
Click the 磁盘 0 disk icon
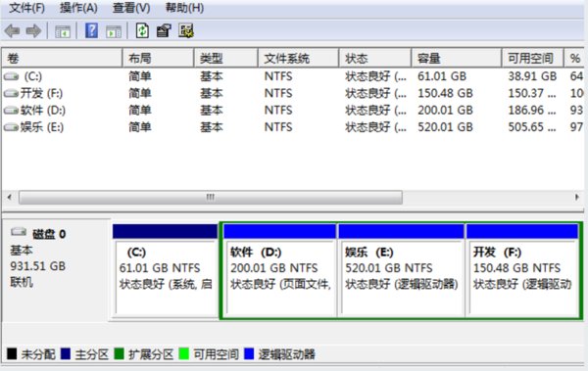pos(19,232)
